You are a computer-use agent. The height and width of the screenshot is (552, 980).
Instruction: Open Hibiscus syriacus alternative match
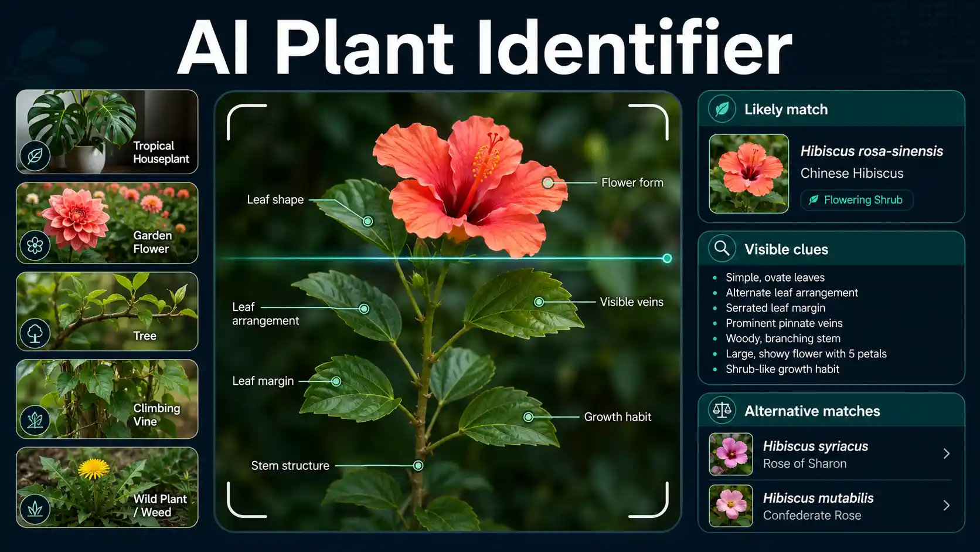(831, 454)
